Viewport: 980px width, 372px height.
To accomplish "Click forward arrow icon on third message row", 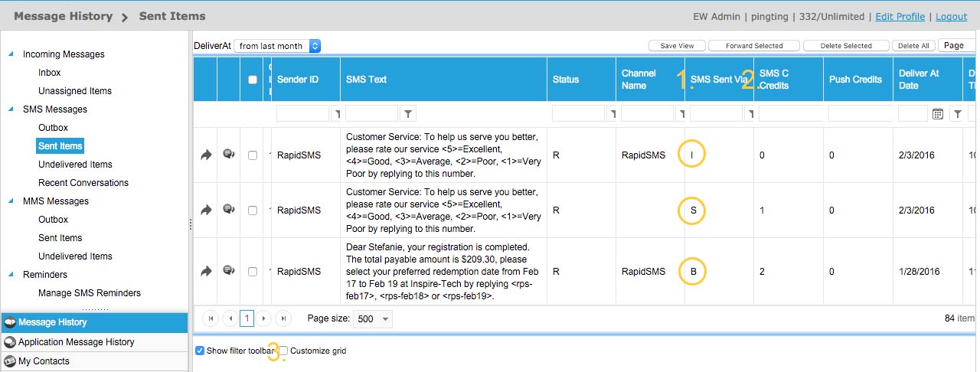I will [x=205, y=271].
